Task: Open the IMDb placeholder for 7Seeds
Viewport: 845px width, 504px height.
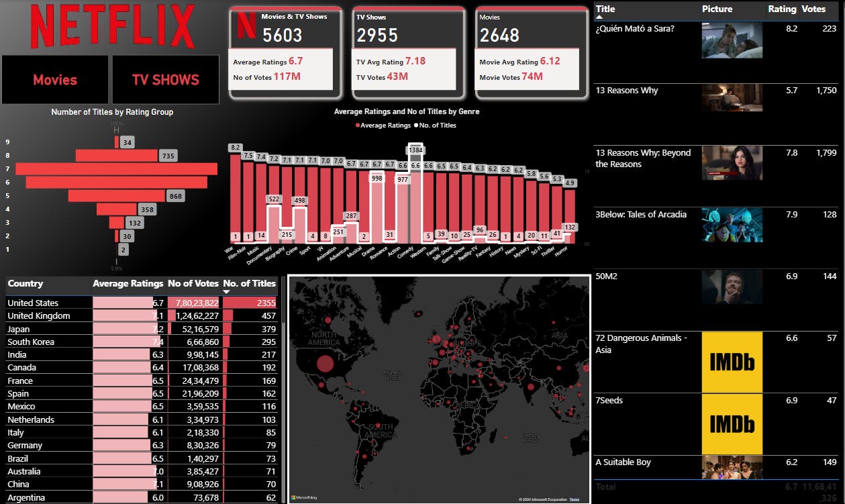Action: click(x=731, y=423)
